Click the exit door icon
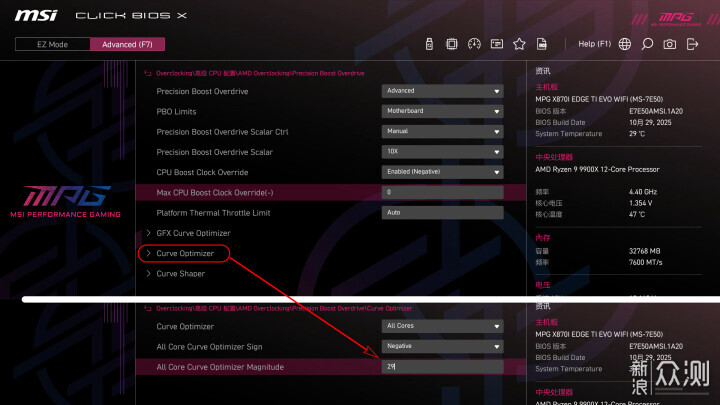Viewport: 720px width, 405px height. coord(692,44)
